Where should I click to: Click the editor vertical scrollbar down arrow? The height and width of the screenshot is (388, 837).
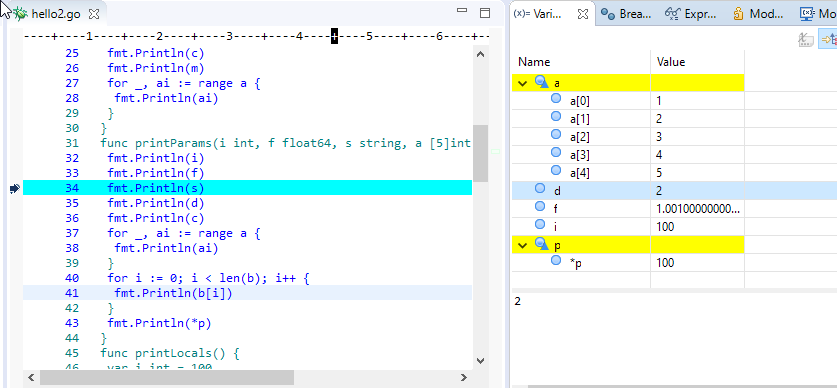coord(480,361)
